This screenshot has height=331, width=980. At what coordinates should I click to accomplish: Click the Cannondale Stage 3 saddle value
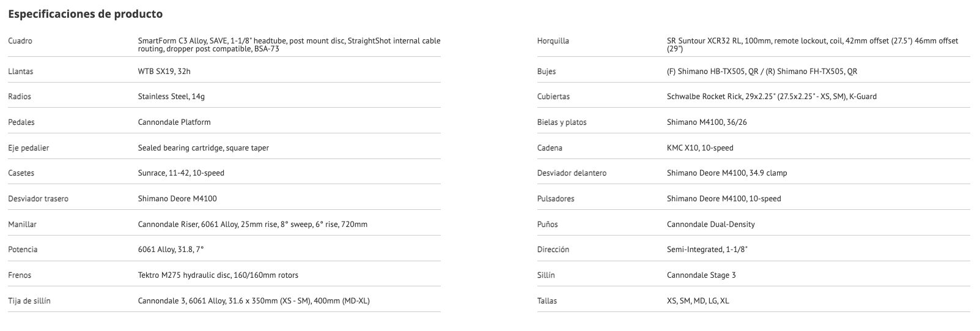(x=701, y=275)
